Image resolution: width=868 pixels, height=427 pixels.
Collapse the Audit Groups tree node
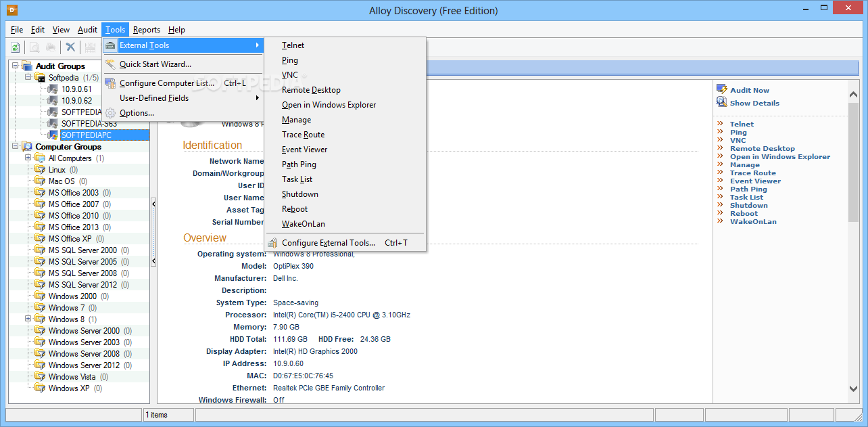16,66
